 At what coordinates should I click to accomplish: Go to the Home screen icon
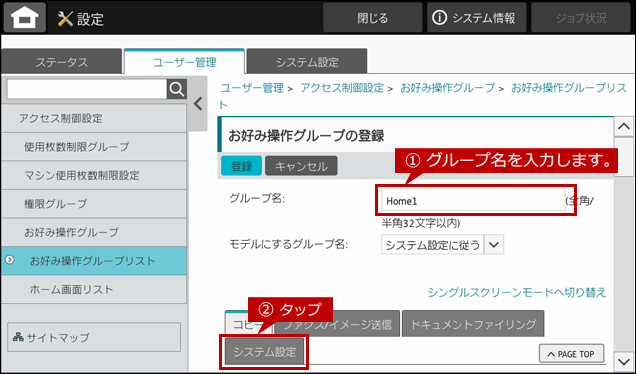25,18
